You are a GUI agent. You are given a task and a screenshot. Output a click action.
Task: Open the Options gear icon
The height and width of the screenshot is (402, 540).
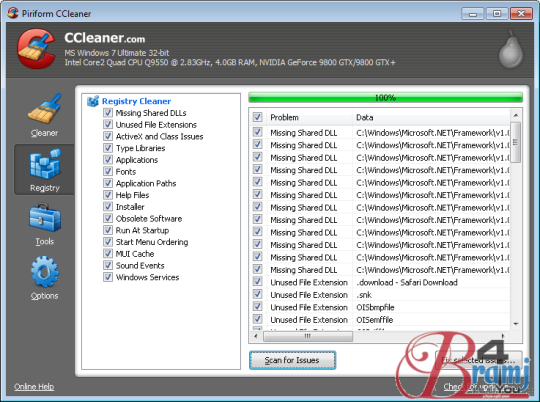click(45, 271)
